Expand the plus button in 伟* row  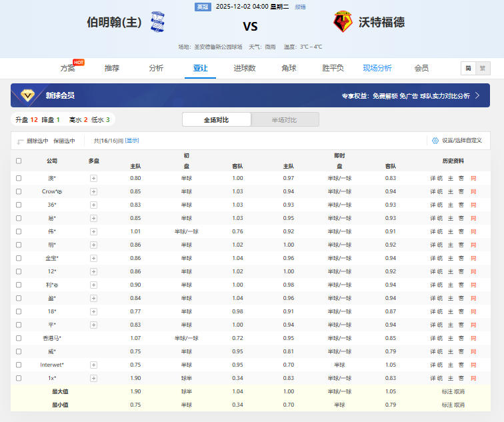click(93, 231)
